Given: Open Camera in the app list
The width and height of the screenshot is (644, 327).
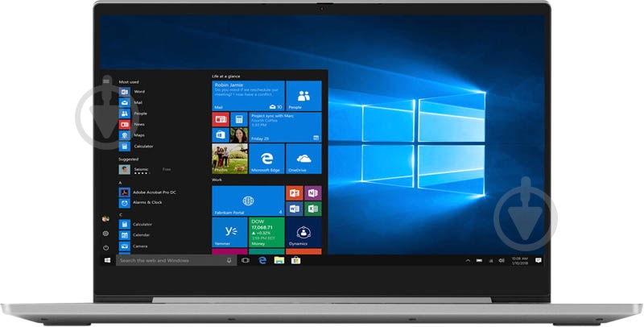Looking at the screenshot, I should [134, 246].
